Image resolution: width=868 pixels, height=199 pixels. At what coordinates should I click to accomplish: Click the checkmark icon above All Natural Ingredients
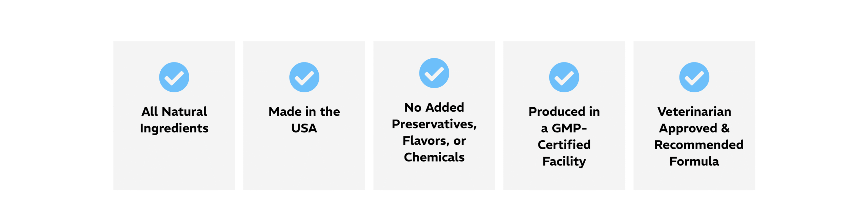click(x=174, y=77)
